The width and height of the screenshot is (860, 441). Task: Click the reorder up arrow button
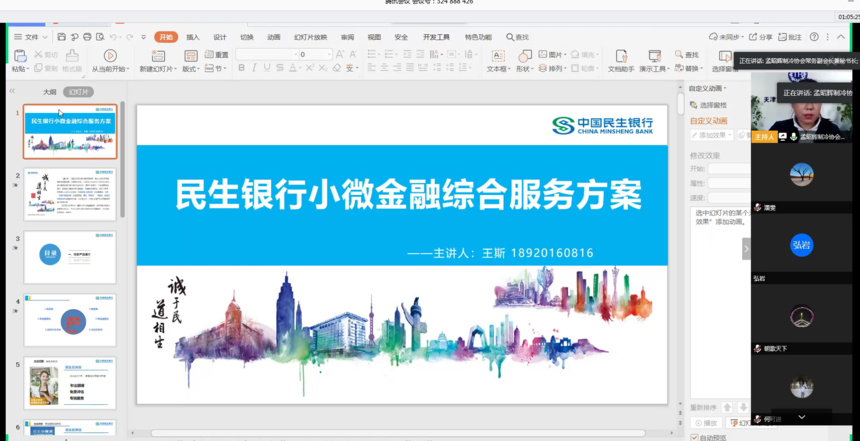click(x=727, y=407)
